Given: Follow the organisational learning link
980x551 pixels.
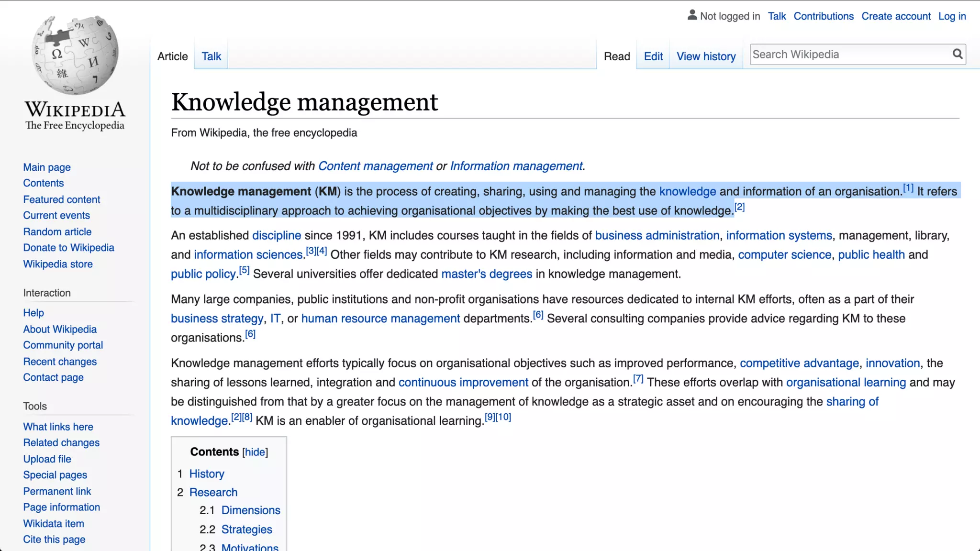Looking at the screenshot, I should 846,383.
